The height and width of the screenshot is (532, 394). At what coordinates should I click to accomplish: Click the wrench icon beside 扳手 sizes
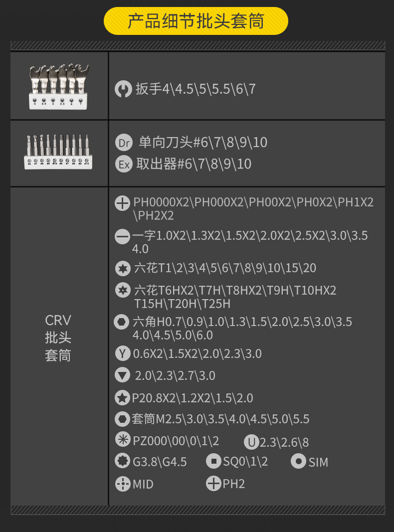click(x=123, y=89)
